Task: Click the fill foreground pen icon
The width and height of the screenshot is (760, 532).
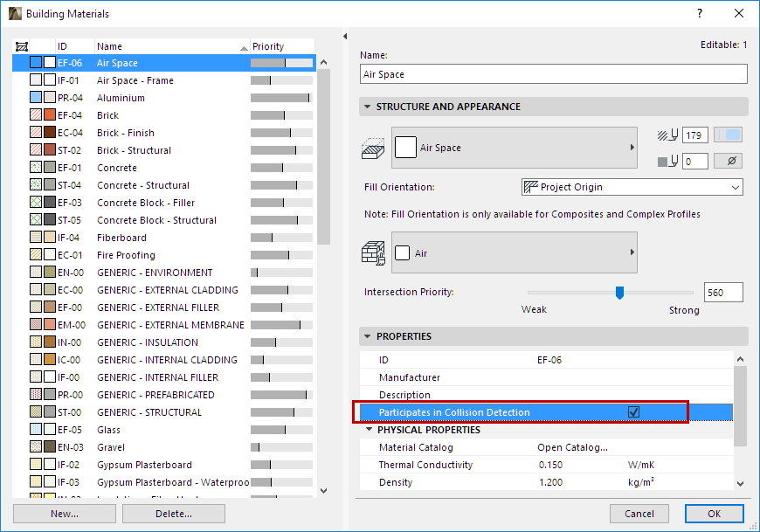Action: coord(668,135)
